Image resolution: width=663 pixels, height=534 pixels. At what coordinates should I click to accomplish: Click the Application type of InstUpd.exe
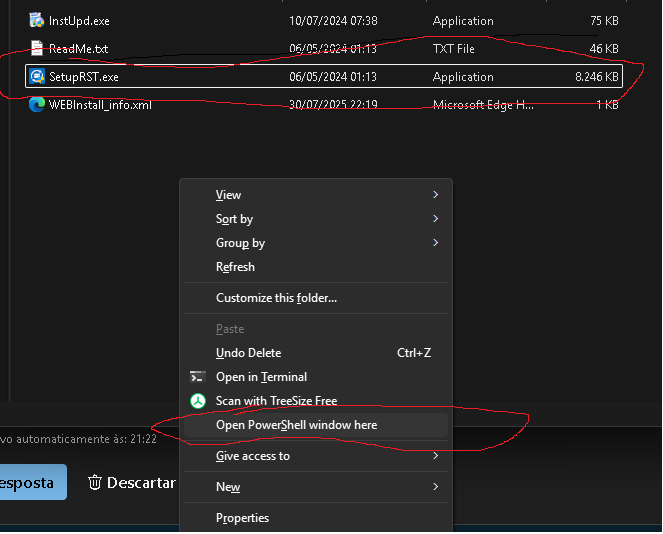(x=463, y=21)
